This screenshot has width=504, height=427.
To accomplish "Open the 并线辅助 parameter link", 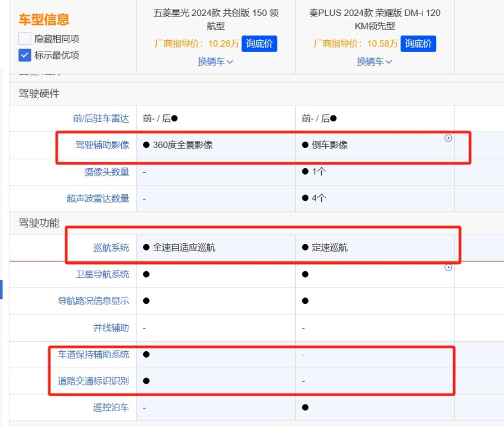I will (111, 328).
